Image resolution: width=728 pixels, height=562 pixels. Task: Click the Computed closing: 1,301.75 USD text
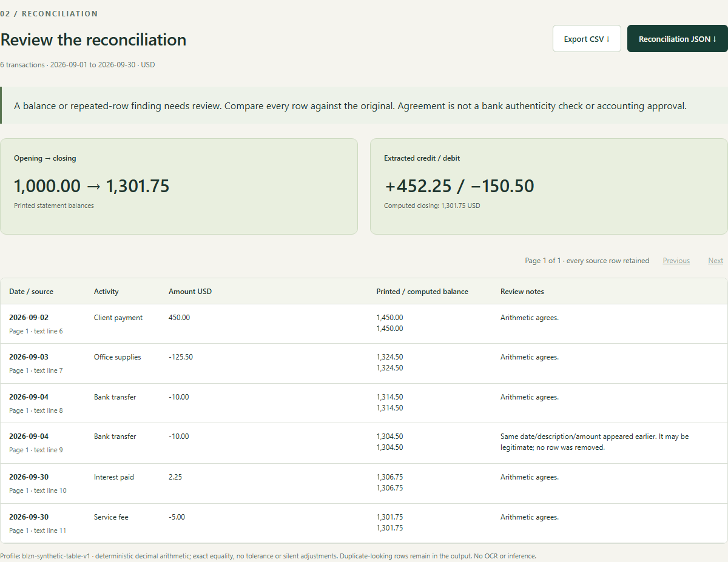(x=432, y=206)
